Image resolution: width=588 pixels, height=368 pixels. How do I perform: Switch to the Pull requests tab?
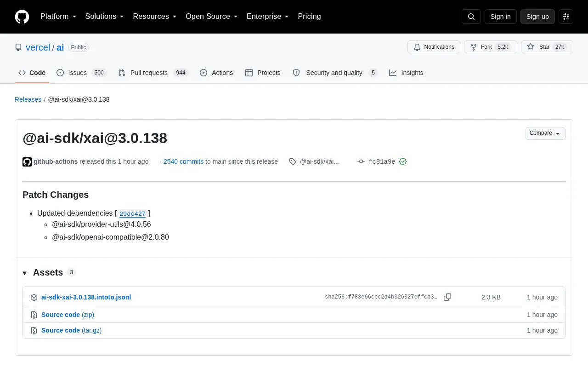pos(153,73)
